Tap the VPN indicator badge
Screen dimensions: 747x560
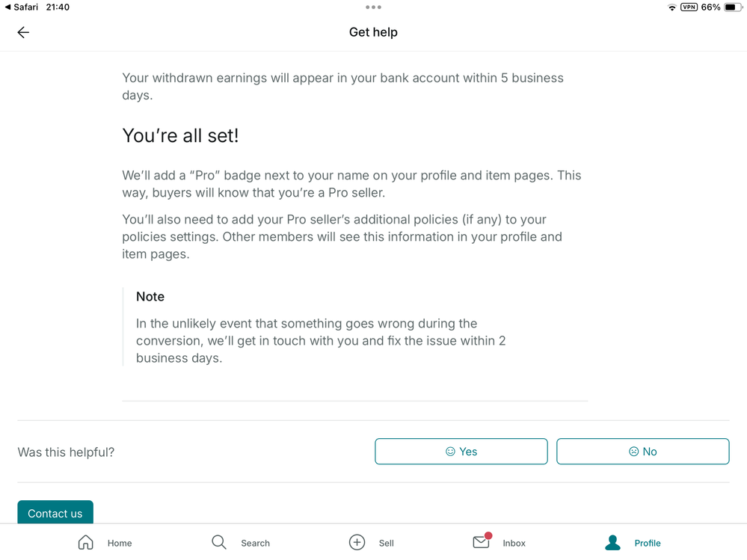689,7
